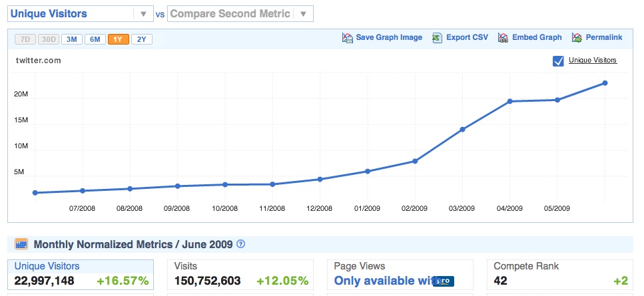Click the data point above 04/2009

[509, 101]
